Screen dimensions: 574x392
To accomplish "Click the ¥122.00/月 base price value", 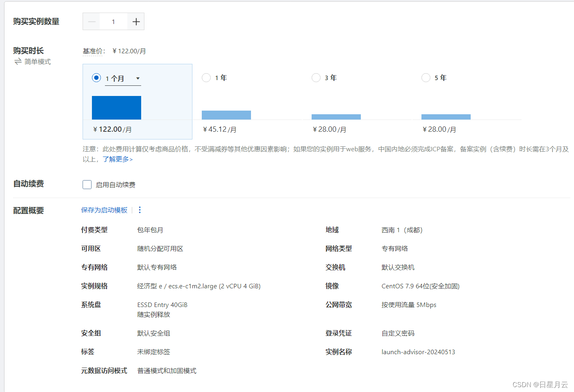I will point(129,51).
